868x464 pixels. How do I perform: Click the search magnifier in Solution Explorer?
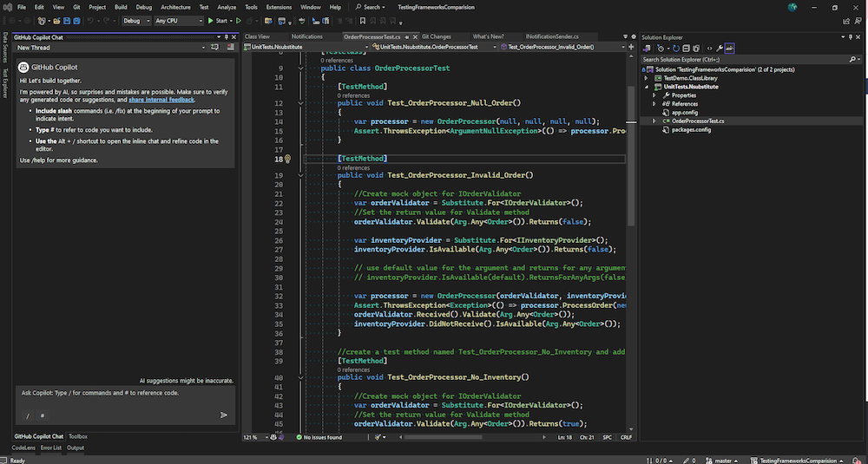(x=853, y=59)
